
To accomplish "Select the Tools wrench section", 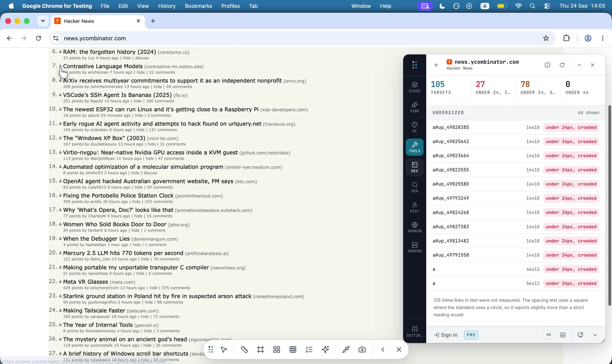I will point(414,147).
